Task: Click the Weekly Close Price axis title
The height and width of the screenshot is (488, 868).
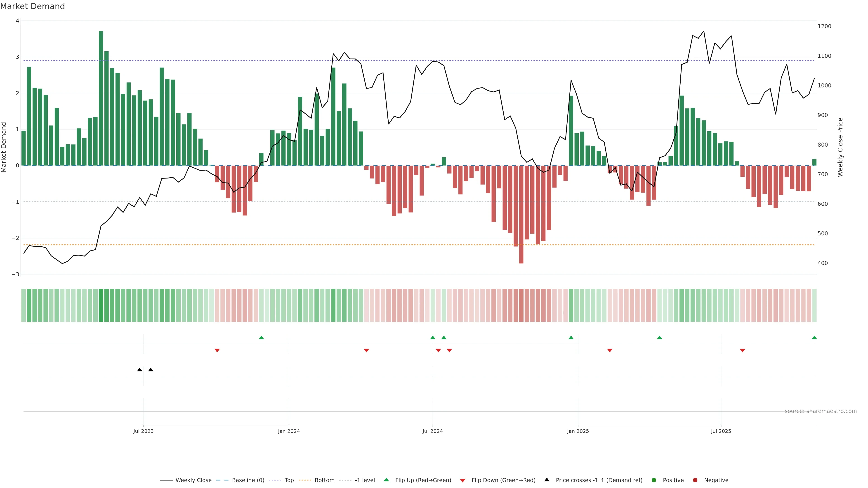Action: click(840, 147)
